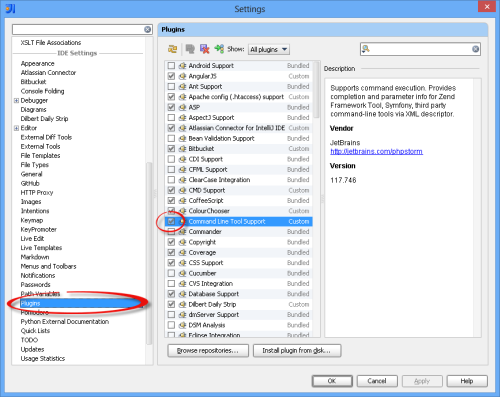Expand the Debugger tree node
The image size is (500, 397).
(16, 100)
